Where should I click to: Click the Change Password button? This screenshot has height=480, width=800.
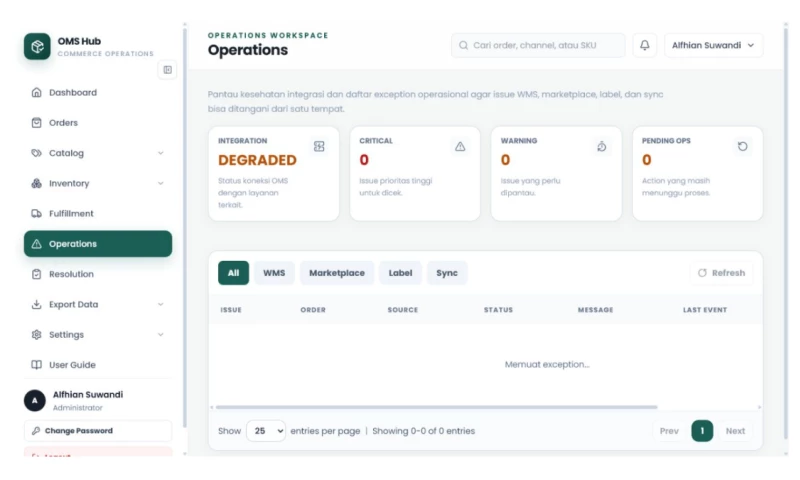click(98, 431)
